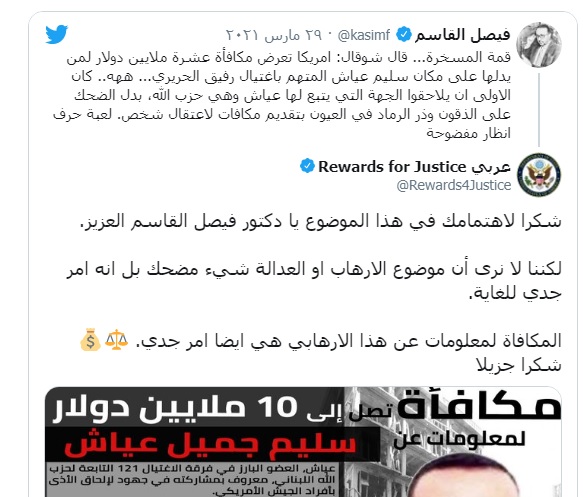583x497 pixels.
Task: Click the مكافأة headline on the poster
Action: point(480,405)
